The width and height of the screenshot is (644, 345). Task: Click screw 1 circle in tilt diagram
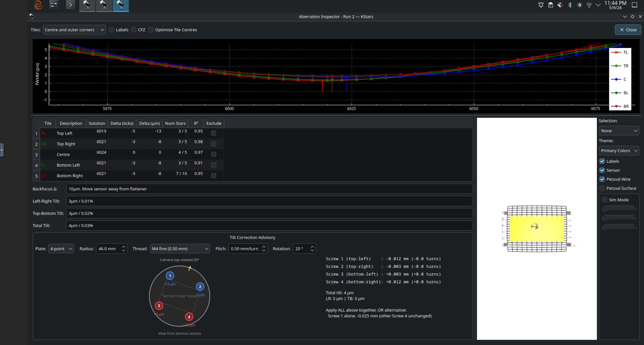coord(170,275)
